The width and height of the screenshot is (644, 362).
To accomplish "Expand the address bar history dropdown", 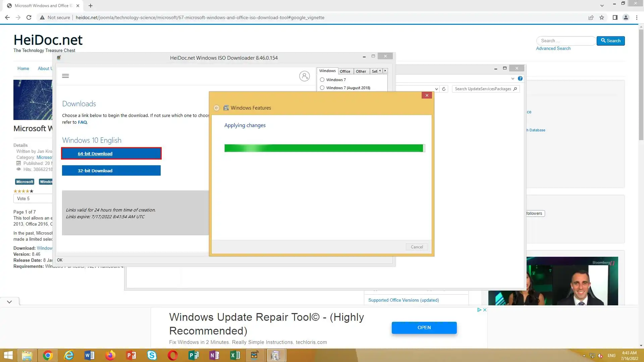I will point(436,89).
